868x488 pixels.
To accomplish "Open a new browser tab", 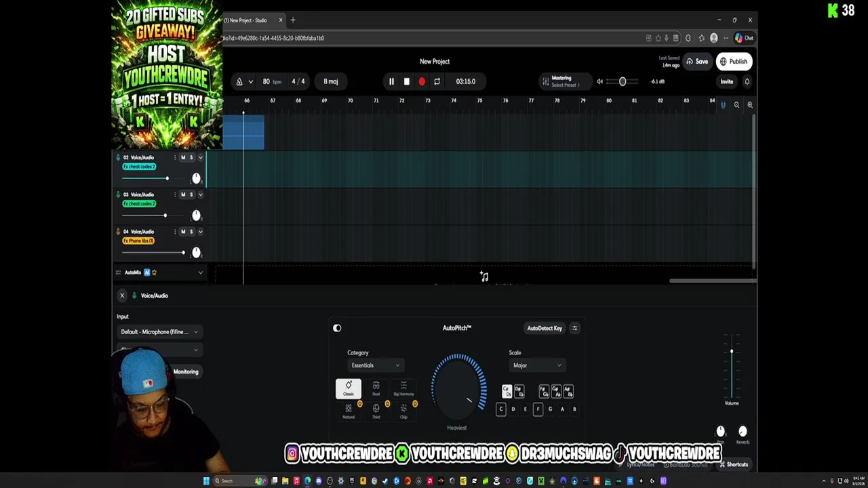I will pos(293,20).
